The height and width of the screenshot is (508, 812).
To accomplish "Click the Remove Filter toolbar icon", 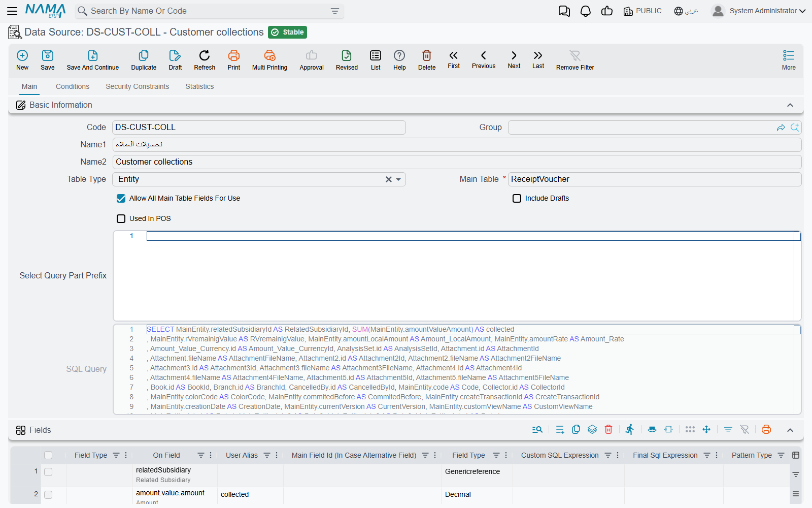I will coord(575,59).
